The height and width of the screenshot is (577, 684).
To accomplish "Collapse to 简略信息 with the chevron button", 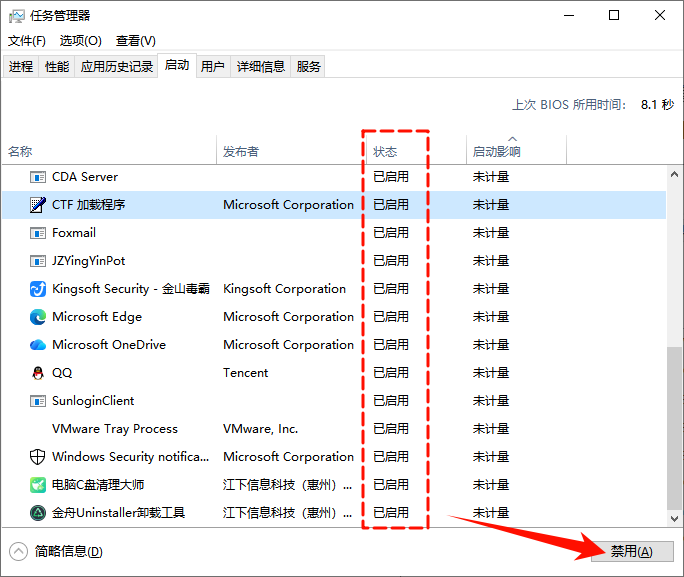I will (x=18, y=551).
